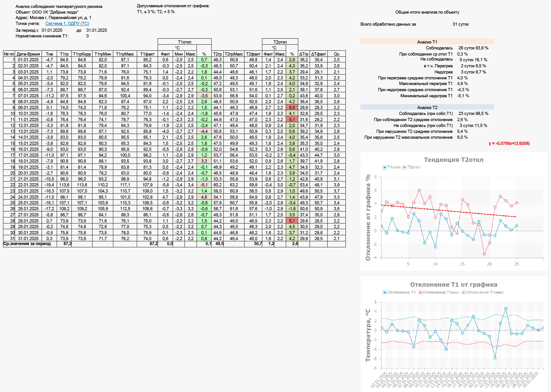The image size is (551, 392).
Task: Click pink -5,1 cell on 22.01.2025 row
Action: [204, 185]
